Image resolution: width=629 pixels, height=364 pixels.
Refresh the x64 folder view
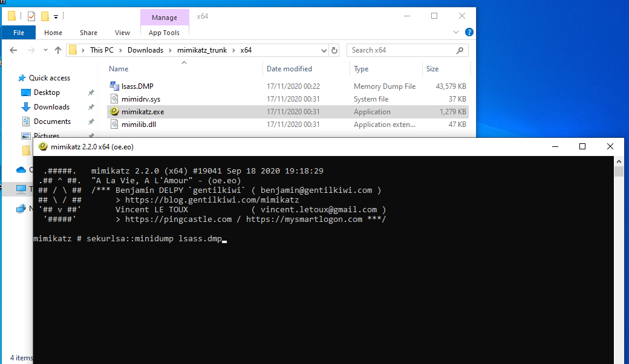point(334,51)
